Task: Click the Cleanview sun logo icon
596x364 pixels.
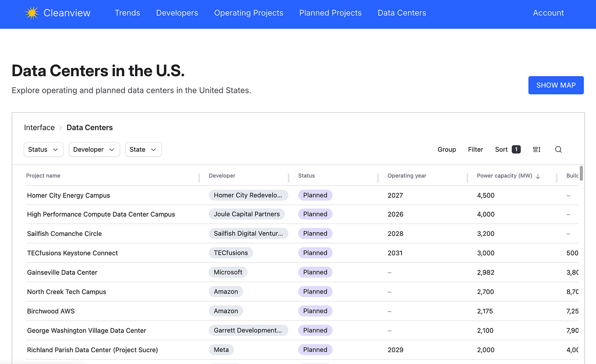Action: point(32,13)
